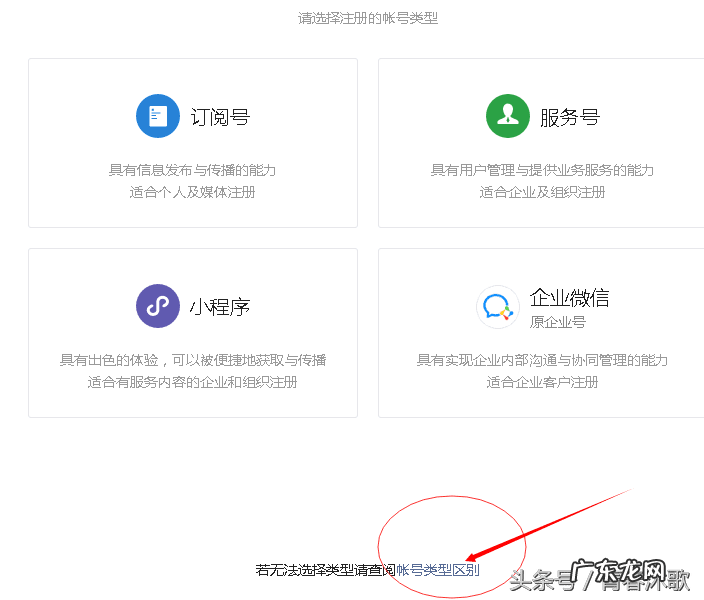Click the 具有出色的体验 description in 小程序 card
The width and height of the screenshot is (704, 600).
[x=192, y=360]
